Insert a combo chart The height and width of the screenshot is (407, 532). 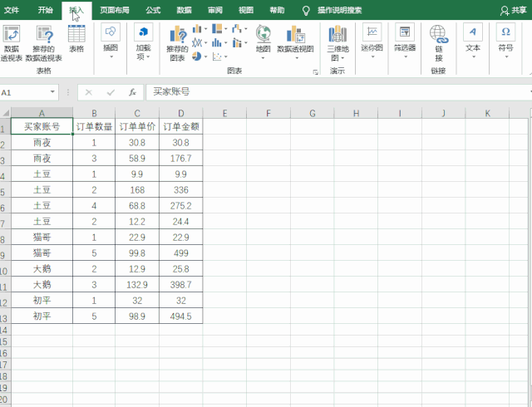[239, 42]
